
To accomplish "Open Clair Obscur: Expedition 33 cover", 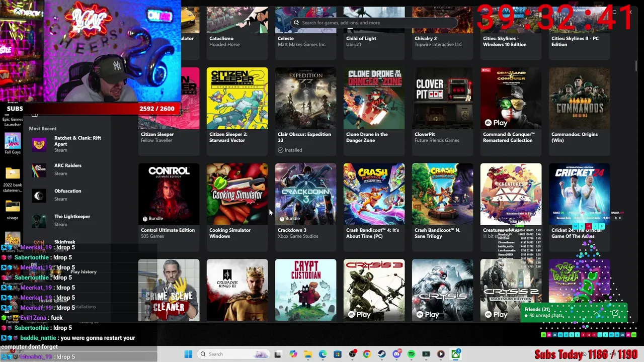I will point(305,99).
